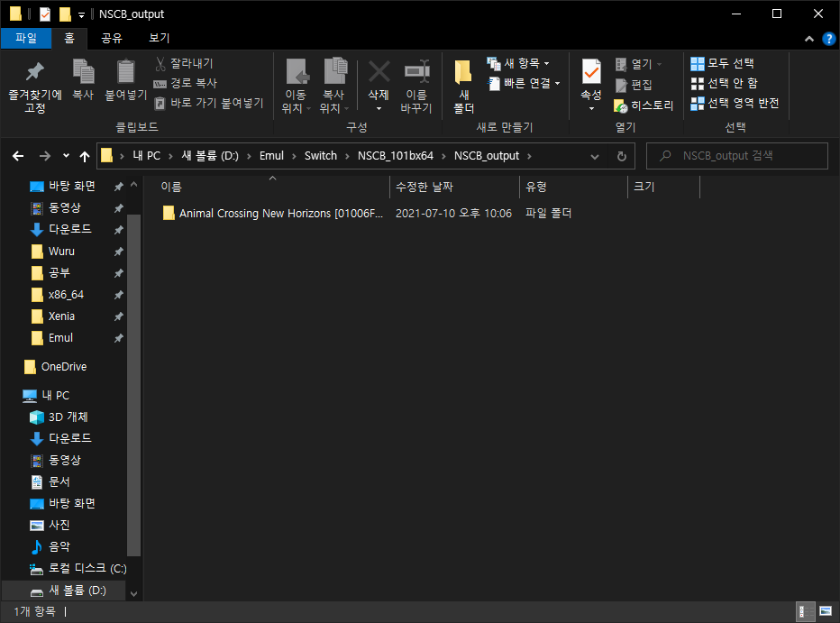
Task: Open the File (파일) tab
Action: click(x=26, y=38)
